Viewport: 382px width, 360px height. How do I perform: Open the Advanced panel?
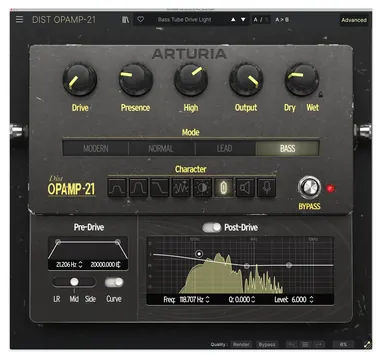click(x=354, y=20)
